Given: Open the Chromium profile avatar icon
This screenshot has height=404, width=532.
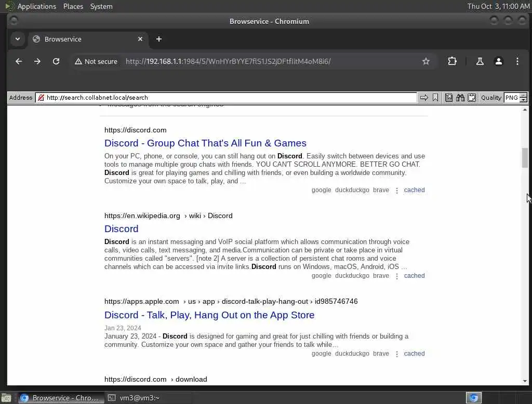Looking at the screenshot, I should 498,61.
